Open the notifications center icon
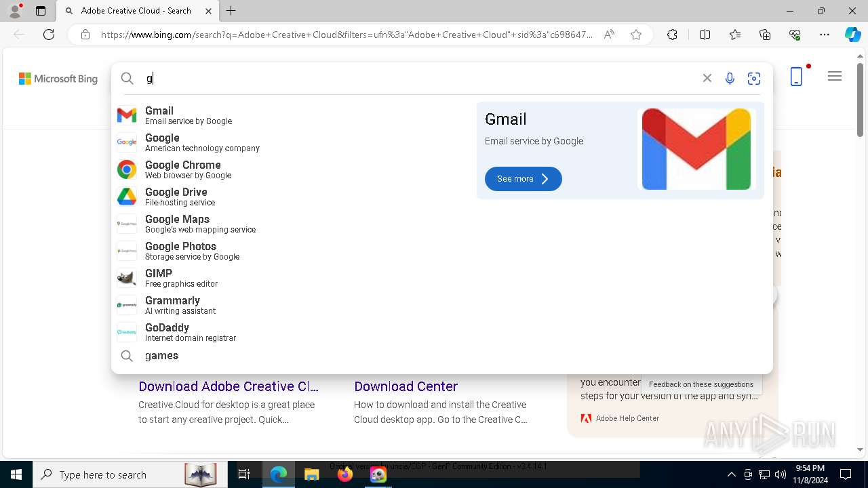This screenshot has width=868, height=488. [846, 474]
